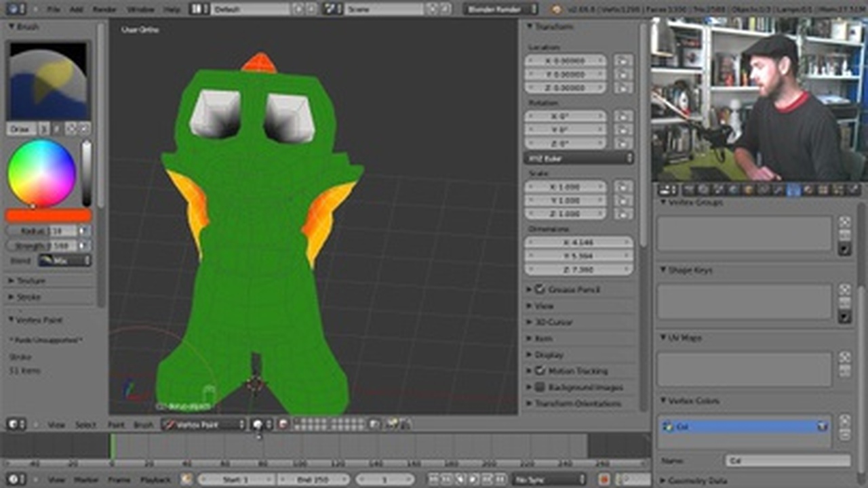Open the Paint menu in viewport header
Image resolution: width=868 pixels, height=488 pixels.
coord(116,425)
